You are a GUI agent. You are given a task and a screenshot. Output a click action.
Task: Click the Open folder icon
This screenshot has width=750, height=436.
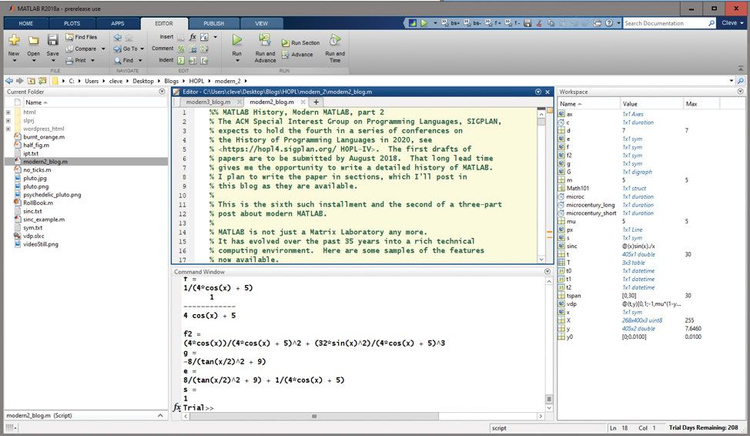[x=33, y=40]
